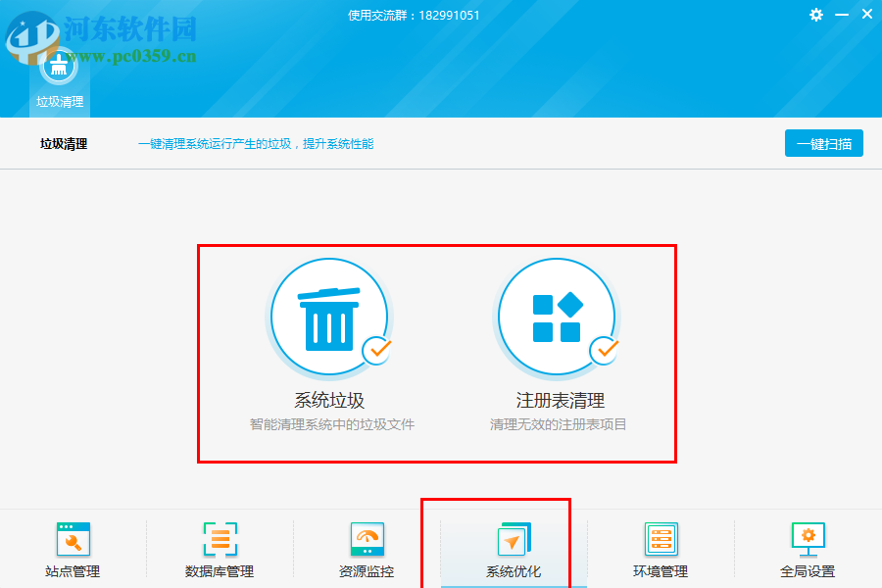
Task: Close the application window
Action: coord(867,14)
